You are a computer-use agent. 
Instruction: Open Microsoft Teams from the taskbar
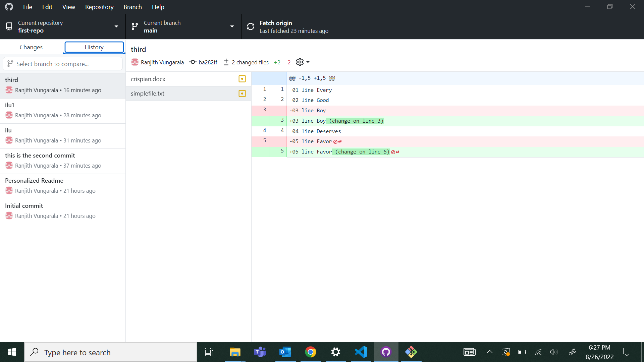(x=260, y=352)
